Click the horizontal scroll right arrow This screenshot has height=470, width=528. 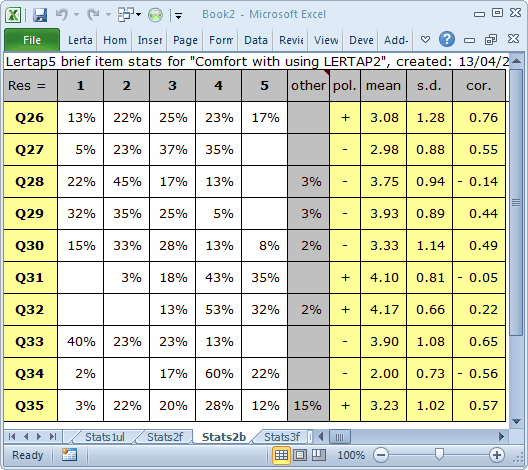click(501, 437)
